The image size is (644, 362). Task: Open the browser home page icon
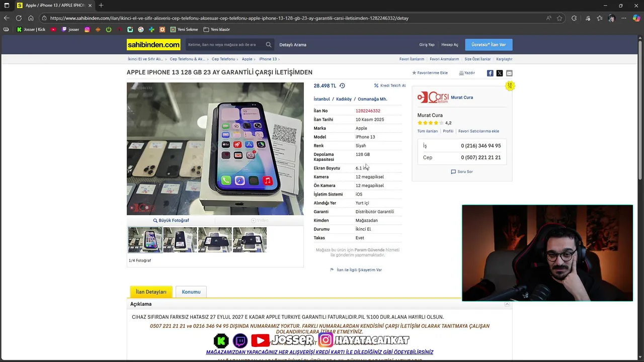[31, 18]
